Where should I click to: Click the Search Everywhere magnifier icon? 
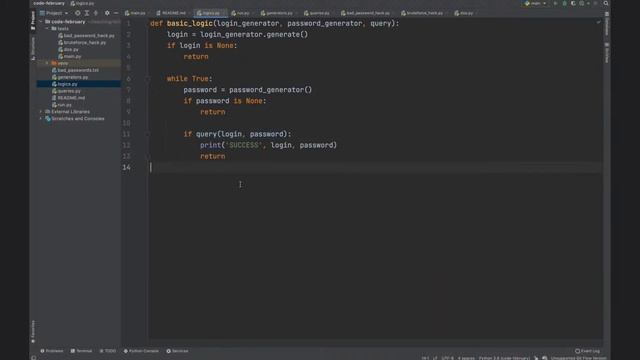point(606,3)
